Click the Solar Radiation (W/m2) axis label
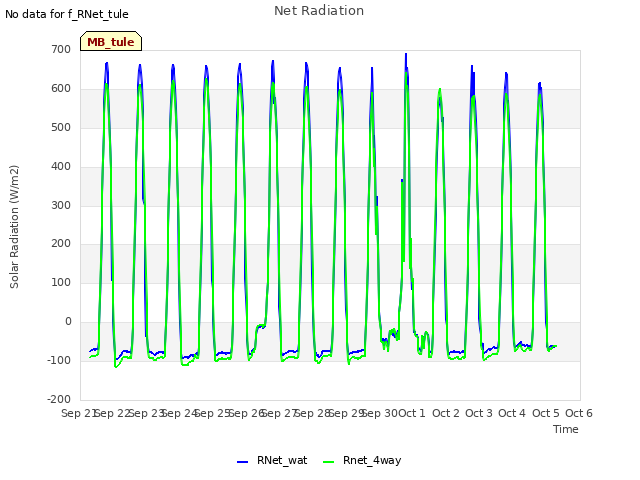Screen dimensions: 640x480 (14, 227)
